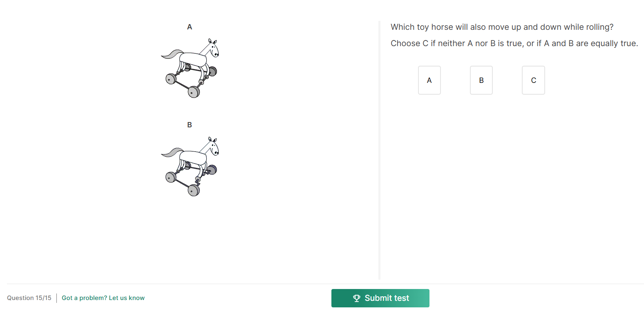The width and height of the screenshot is (644, 309).
Task: Click the toy horse A illustration body
Action: click(x=193, y=59)
